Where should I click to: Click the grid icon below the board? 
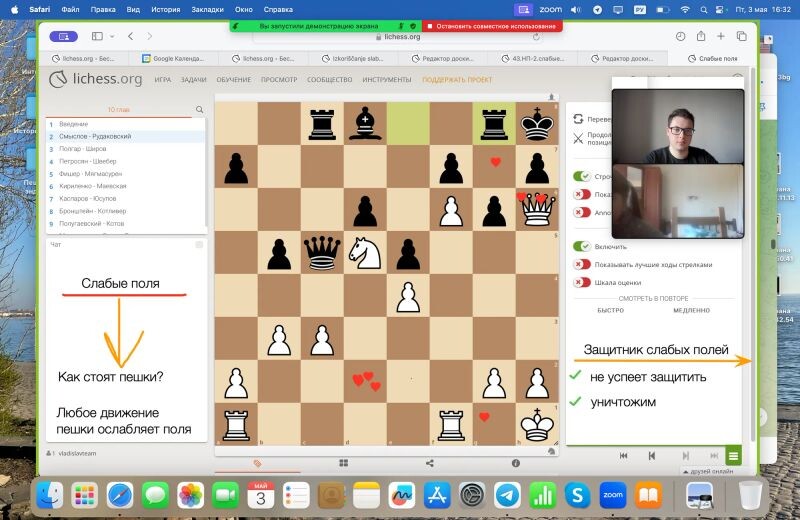(343, 463)
